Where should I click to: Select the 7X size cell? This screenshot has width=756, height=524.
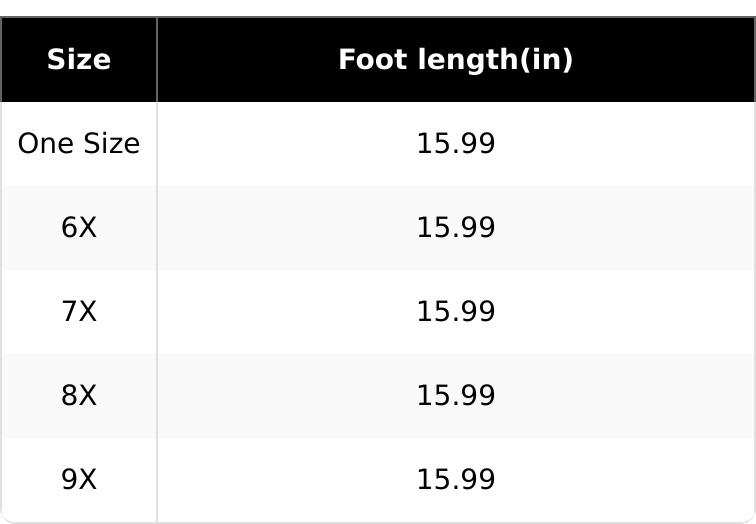click(x=79, y=312)
